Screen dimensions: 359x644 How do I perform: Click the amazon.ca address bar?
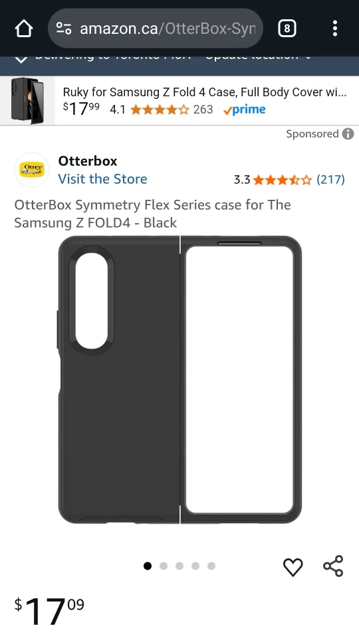coord(156,29)
